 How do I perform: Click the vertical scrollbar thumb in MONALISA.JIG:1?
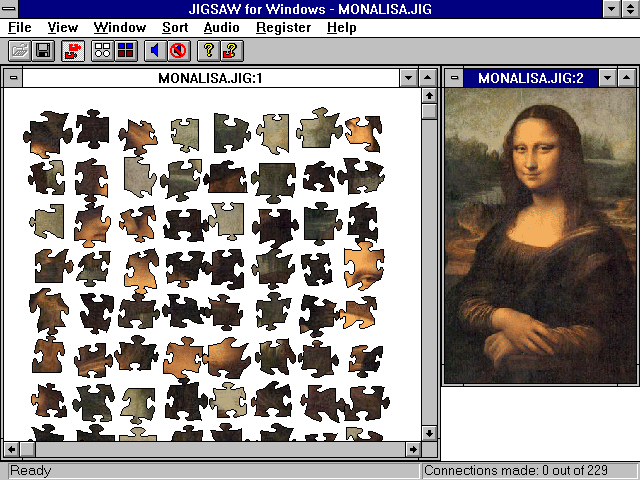point(429,111)
